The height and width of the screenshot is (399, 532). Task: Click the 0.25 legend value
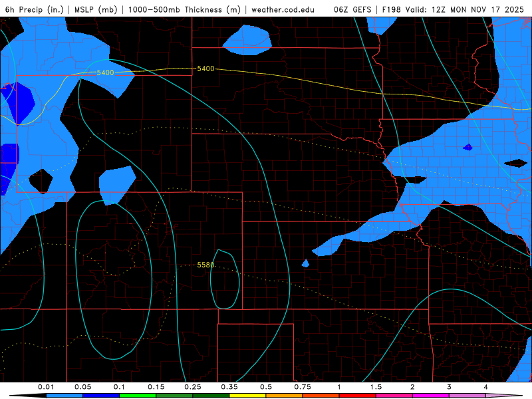click(x=193, y=387)
